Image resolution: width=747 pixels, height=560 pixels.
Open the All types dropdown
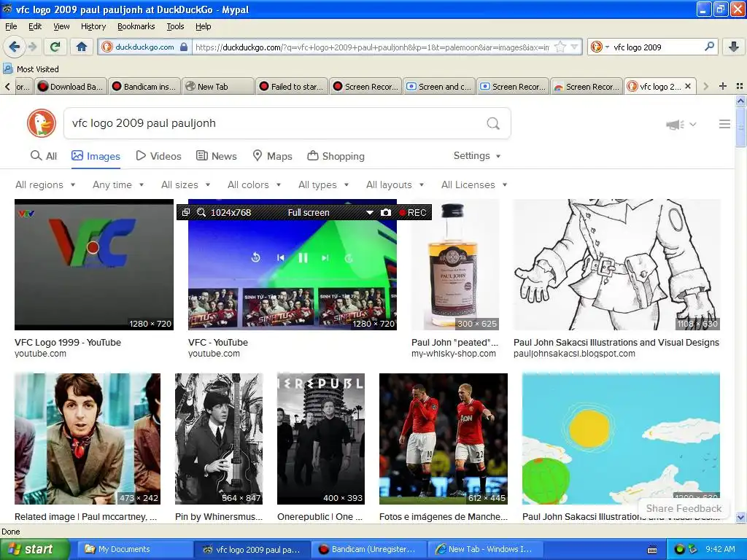pos(323,184)
